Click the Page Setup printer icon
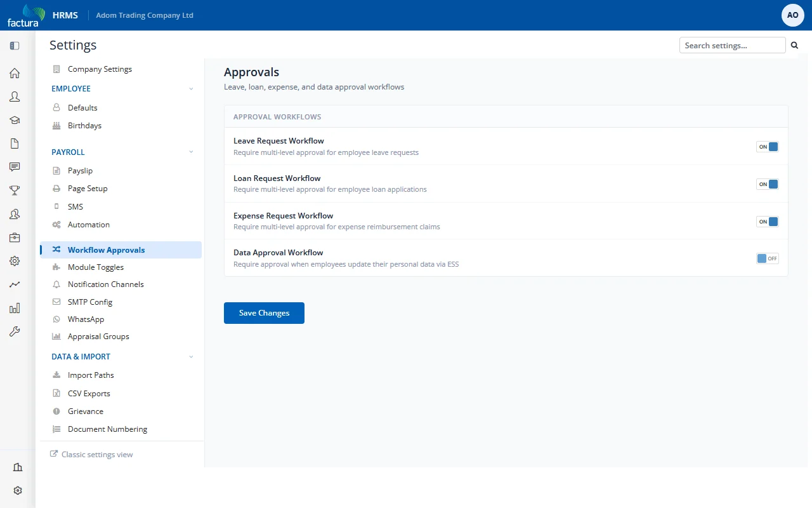Screen dimensions: 812x508 (56, 189)
